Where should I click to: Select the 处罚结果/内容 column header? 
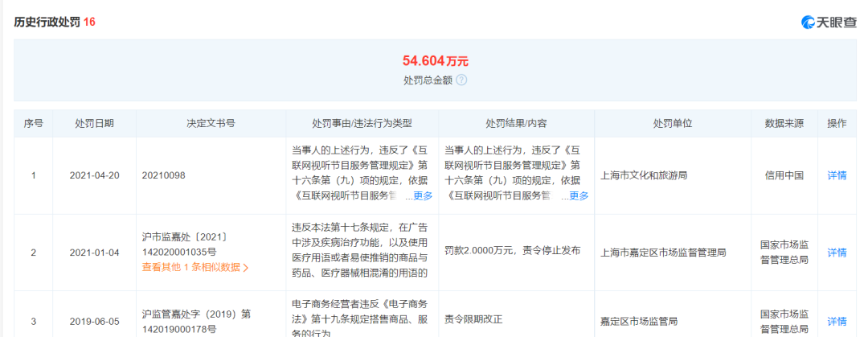point(516,124)
